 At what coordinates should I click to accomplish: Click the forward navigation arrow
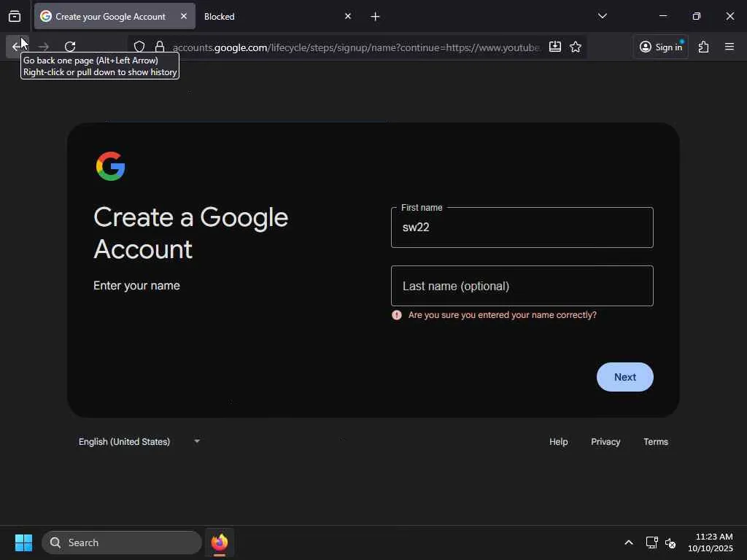point(43,47)
